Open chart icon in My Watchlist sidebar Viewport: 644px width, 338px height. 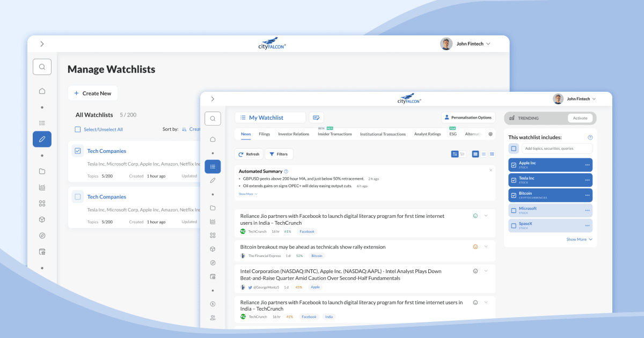tap(213, 222)
